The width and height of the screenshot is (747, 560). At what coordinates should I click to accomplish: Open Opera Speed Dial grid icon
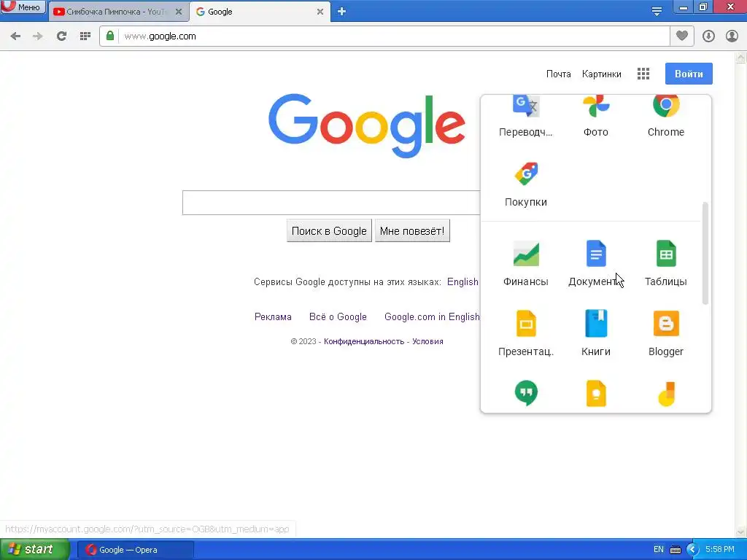(x=85, y=36)
